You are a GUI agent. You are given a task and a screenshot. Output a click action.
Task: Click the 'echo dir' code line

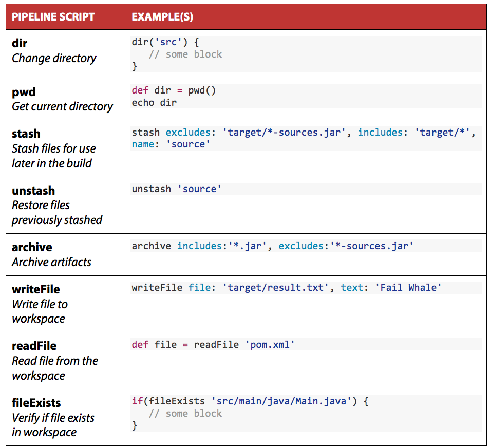tap(154, 103)
